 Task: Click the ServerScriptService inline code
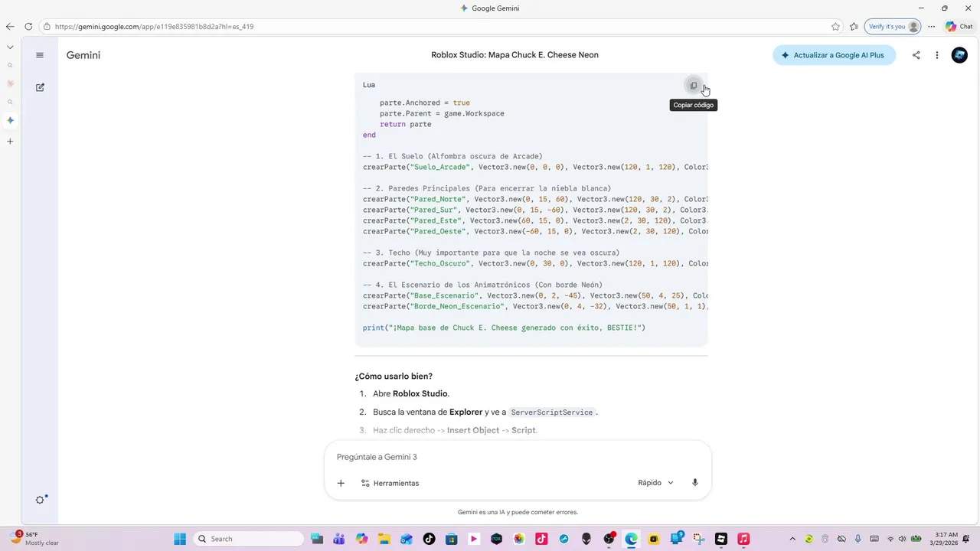tap(551, 412)
